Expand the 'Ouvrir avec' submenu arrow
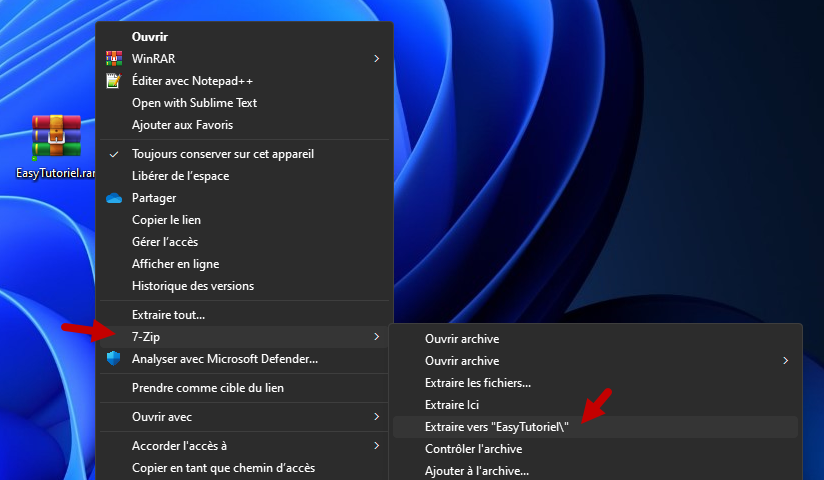The image size is (824, 480). (x=376, y=416)
